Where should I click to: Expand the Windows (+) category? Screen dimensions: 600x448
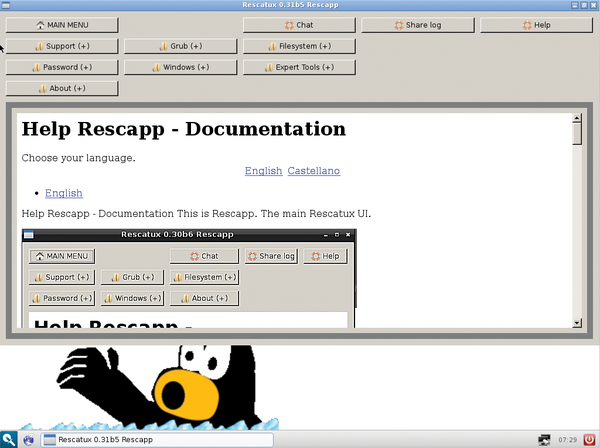pos(181,67)
